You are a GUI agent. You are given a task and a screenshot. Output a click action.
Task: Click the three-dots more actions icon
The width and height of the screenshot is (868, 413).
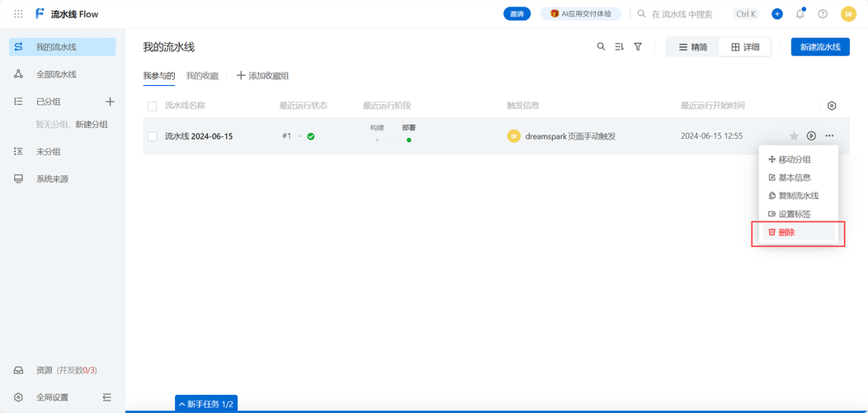(829, 135)
